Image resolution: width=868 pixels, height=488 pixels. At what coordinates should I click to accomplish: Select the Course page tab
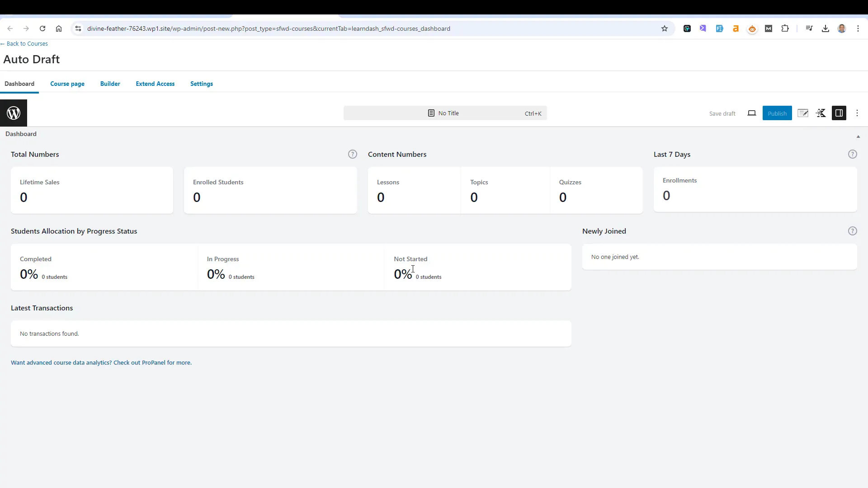click(67, 84)
